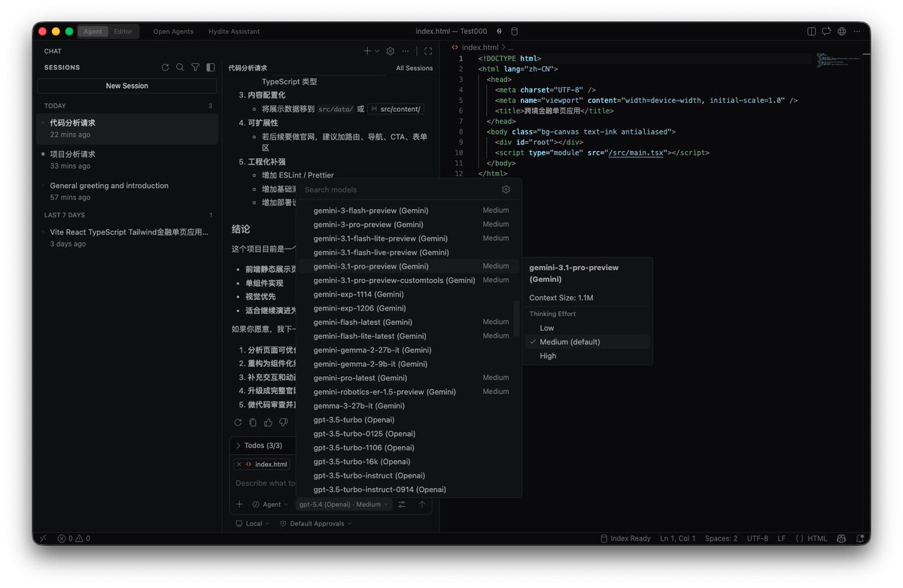The image size is (903, 588).
Task: Click the database cylinder icon beside Test000
Action: (x=515, y=32)
